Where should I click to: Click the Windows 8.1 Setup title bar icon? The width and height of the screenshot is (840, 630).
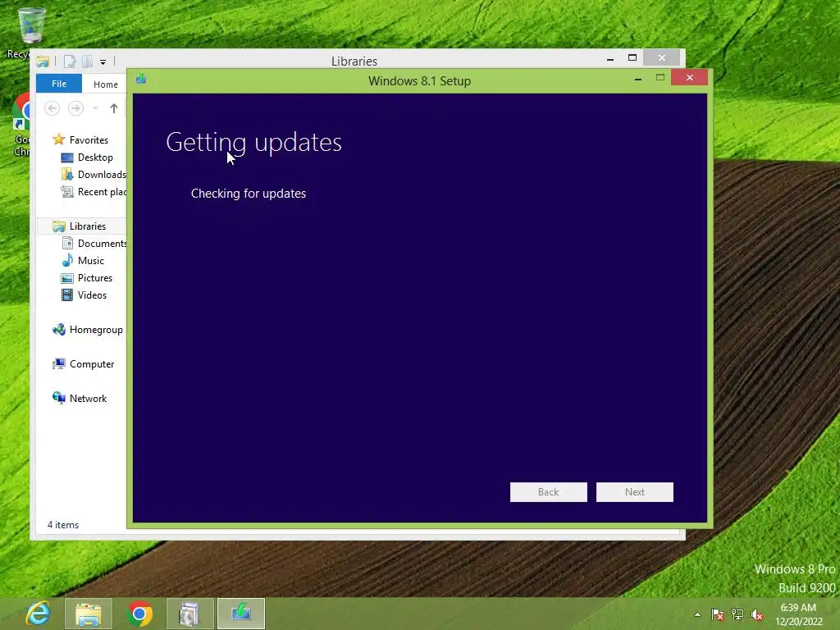click(141, 80)
